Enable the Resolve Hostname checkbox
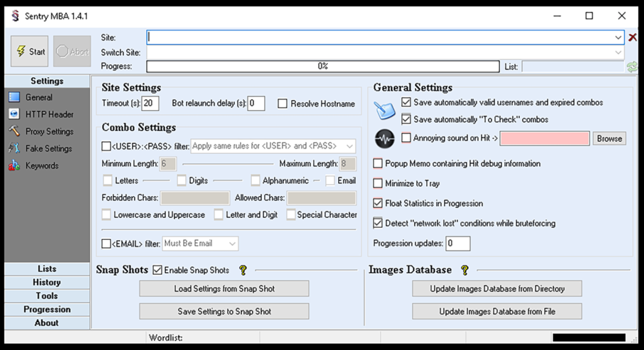Image resolution: width=644 pixels, height=350 pixels. tap(283, 103)
